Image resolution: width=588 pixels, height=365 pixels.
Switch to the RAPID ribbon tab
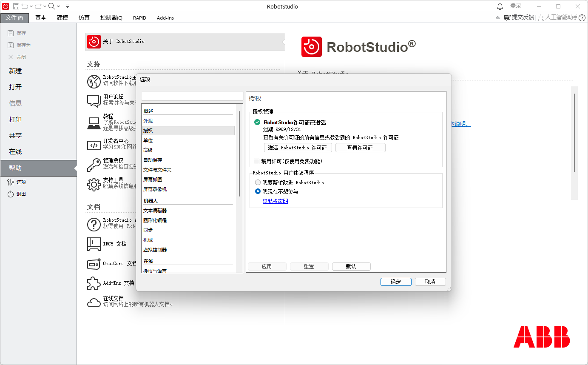[139, 18]
